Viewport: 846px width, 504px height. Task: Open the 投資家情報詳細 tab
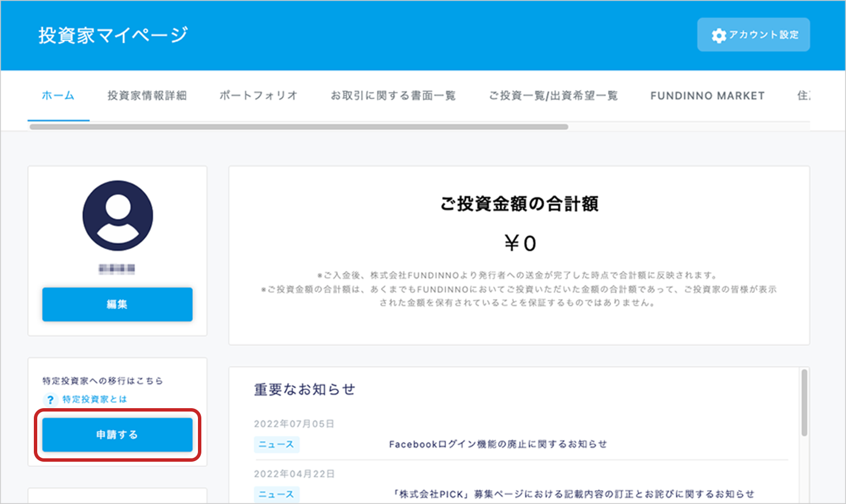147,96
